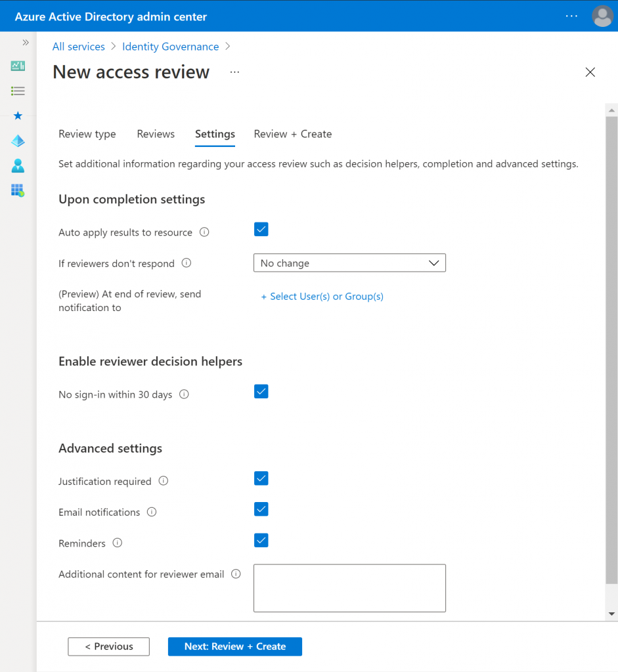
Task: Click the Azure Active Directory admin center title
Action: 110,16
